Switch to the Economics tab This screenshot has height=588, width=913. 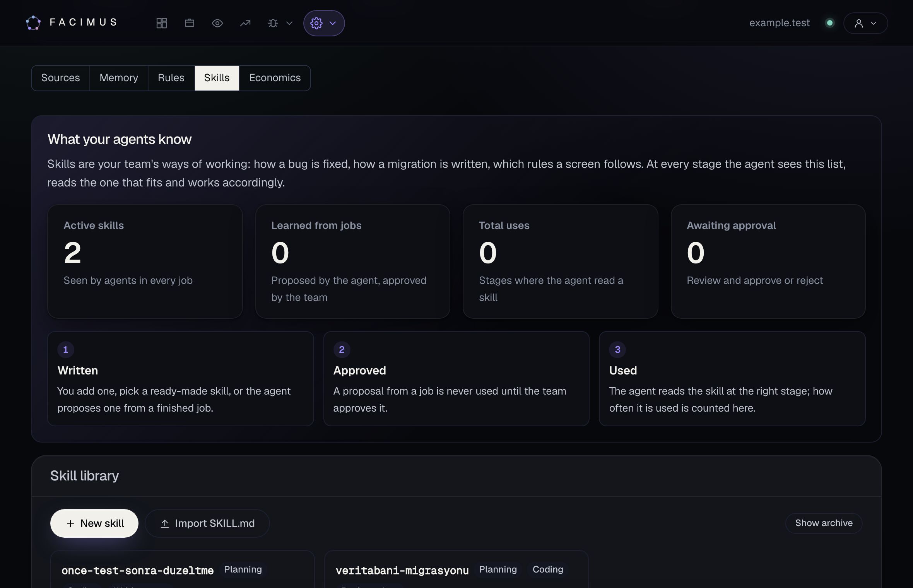275,78
